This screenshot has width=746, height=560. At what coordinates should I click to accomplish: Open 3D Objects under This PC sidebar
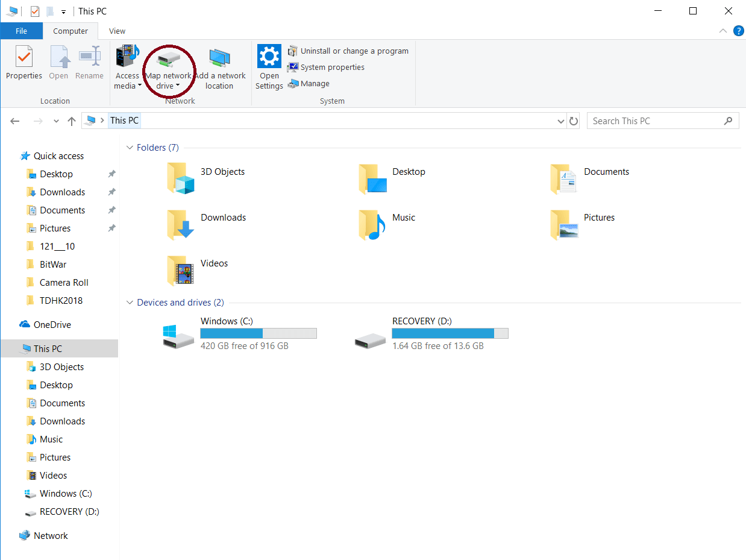click(x=61, y=367)
